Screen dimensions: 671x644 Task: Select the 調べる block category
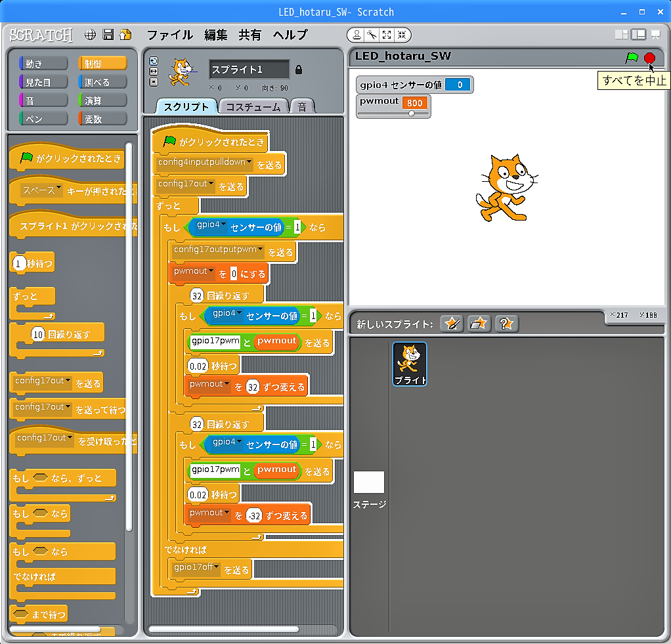coord(102,82)
